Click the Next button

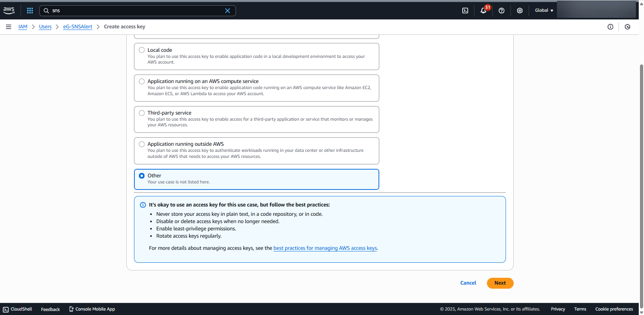pyautogui.click(x=500, y=283)
